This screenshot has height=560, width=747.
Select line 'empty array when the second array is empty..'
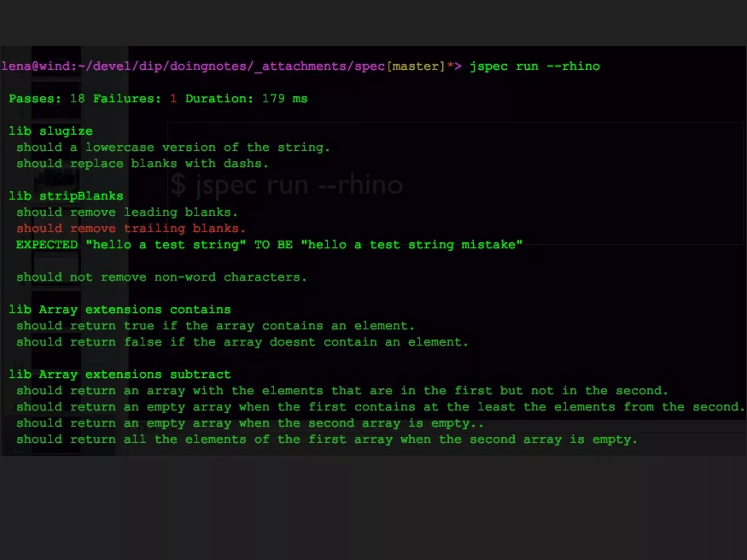click(x=250, y=423)
